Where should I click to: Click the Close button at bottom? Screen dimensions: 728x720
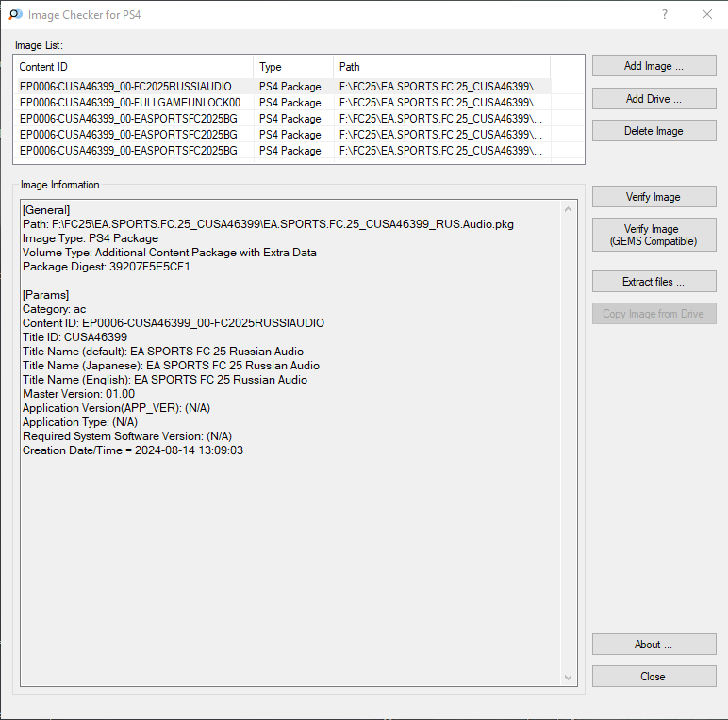pos(654,677)
